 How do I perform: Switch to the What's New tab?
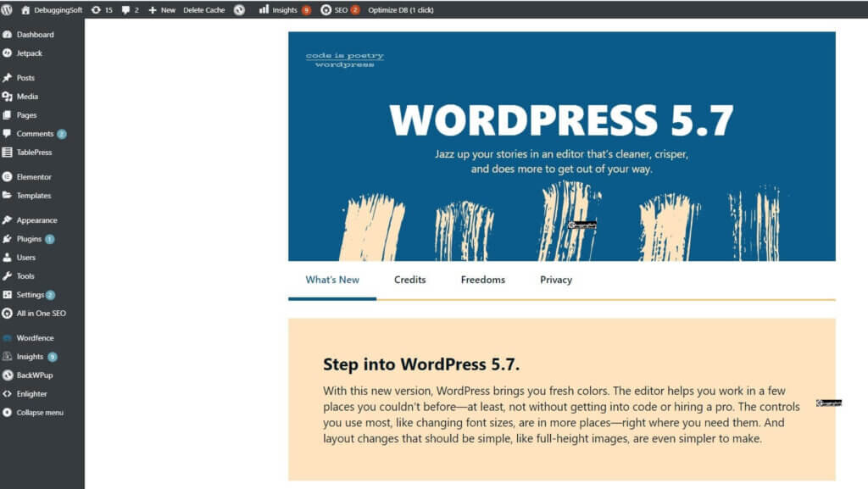(332, 280)
